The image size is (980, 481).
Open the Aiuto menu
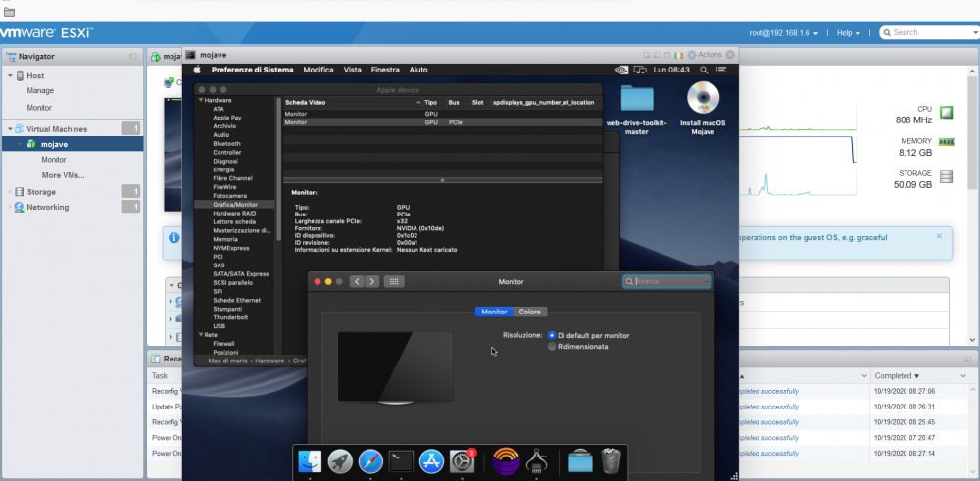coord(418,70)
